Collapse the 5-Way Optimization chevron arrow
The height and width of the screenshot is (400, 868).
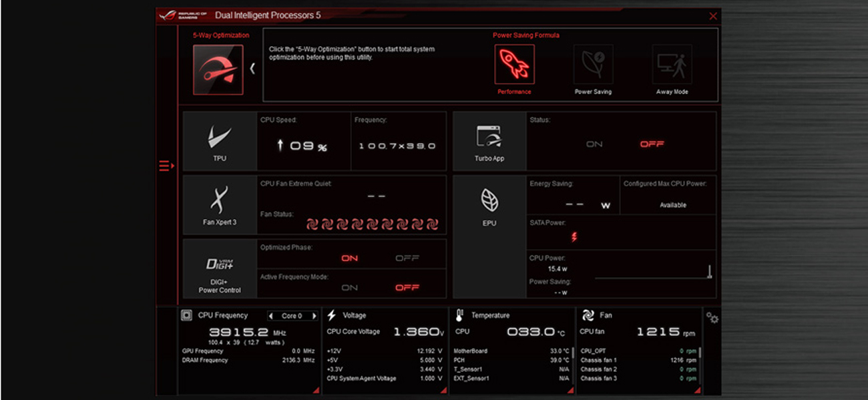pyautogui.click(x=252, y=68)
